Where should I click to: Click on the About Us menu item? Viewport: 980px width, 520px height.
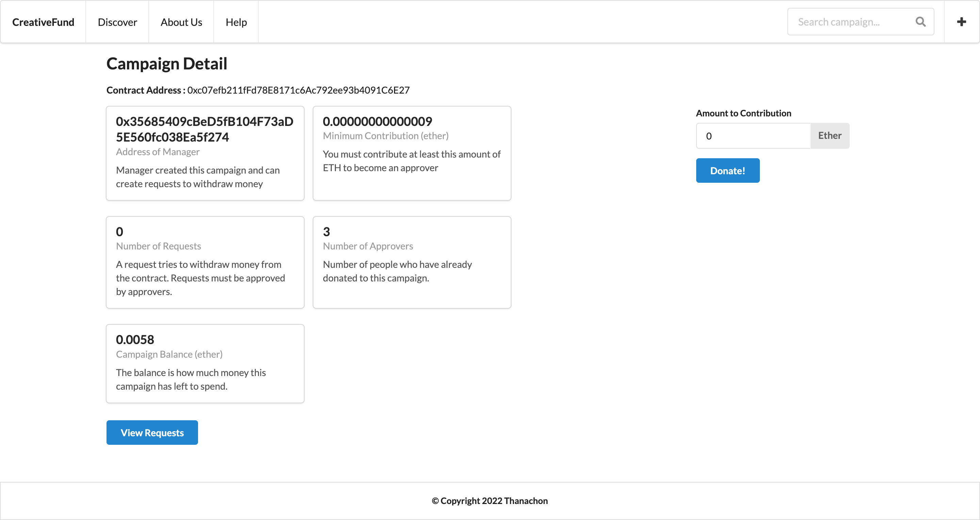coord(181,21)
